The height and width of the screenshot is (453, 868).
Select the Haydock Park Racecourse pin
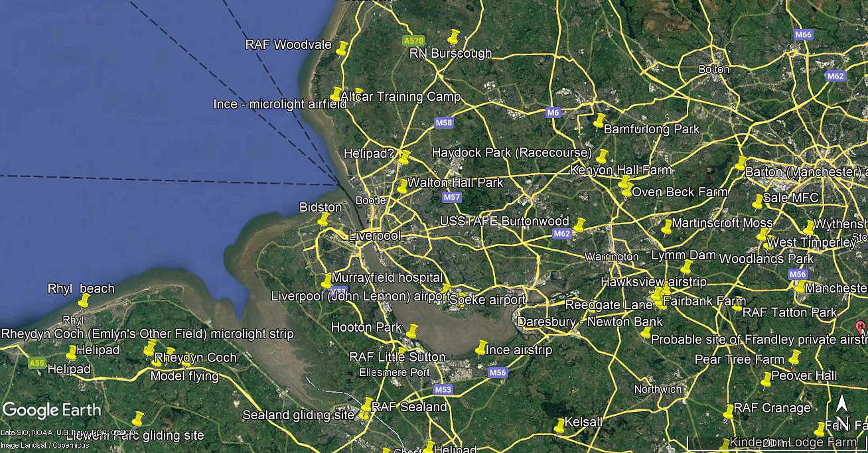click(x=602, y=157)
